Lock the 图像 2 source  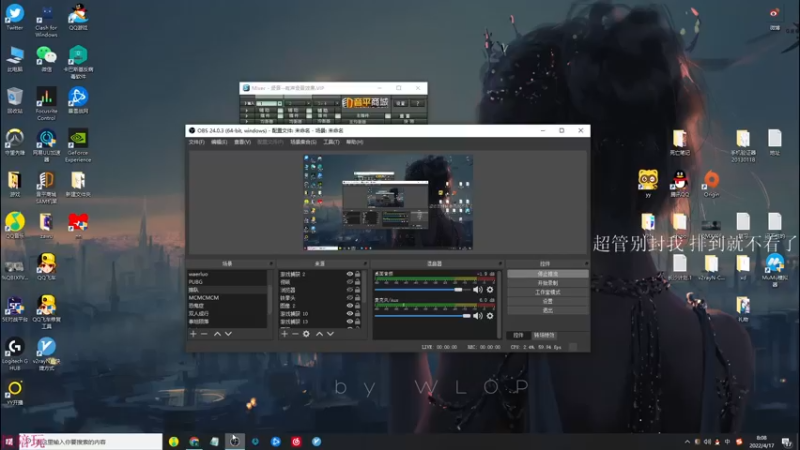point(358,306)
